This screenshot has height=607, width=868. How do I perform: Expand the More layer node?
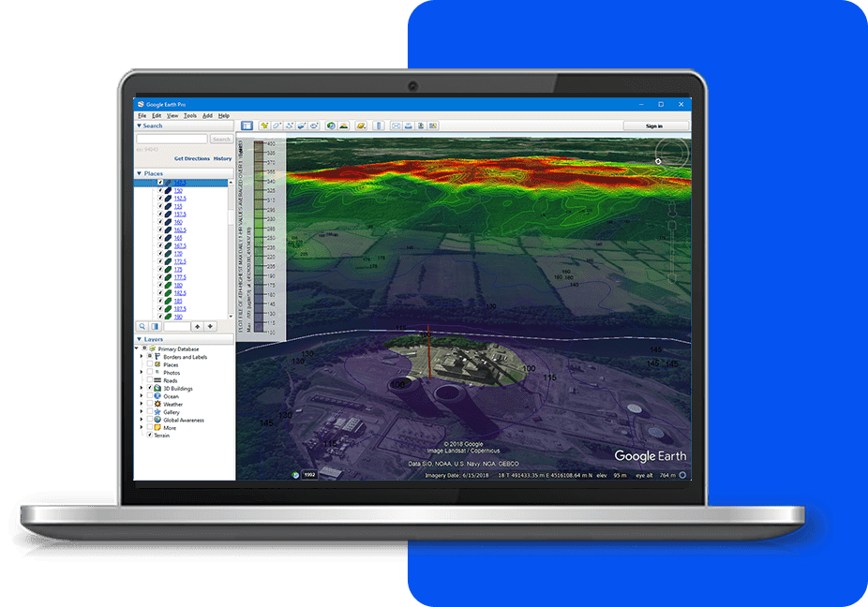tap(142, 427)
